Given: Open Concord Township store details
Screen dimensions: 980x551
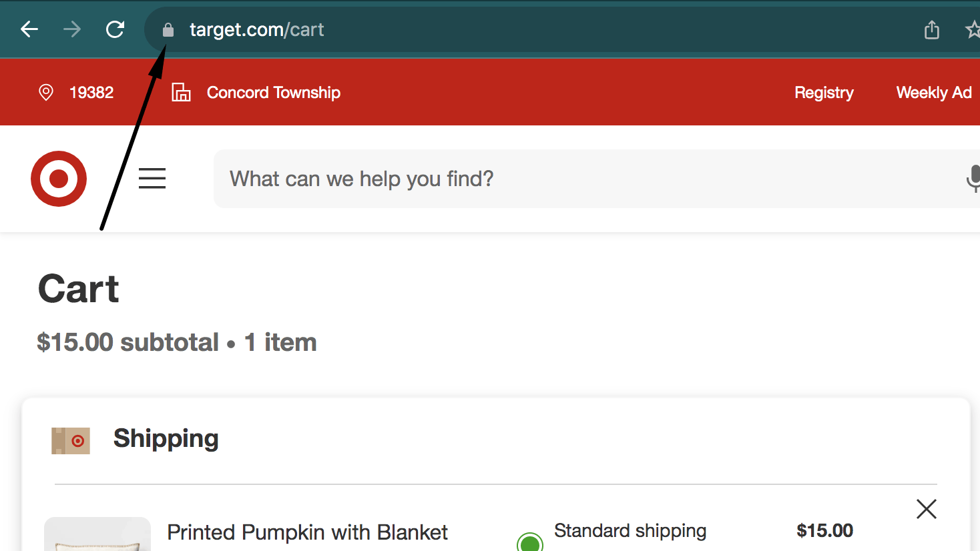Looking at the screenshot, I should click(274, 92).
